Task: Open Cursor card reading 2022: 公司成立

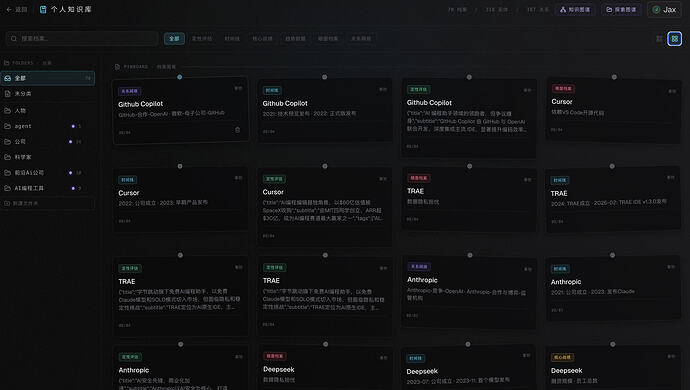Action: click(x=180, y=199)
